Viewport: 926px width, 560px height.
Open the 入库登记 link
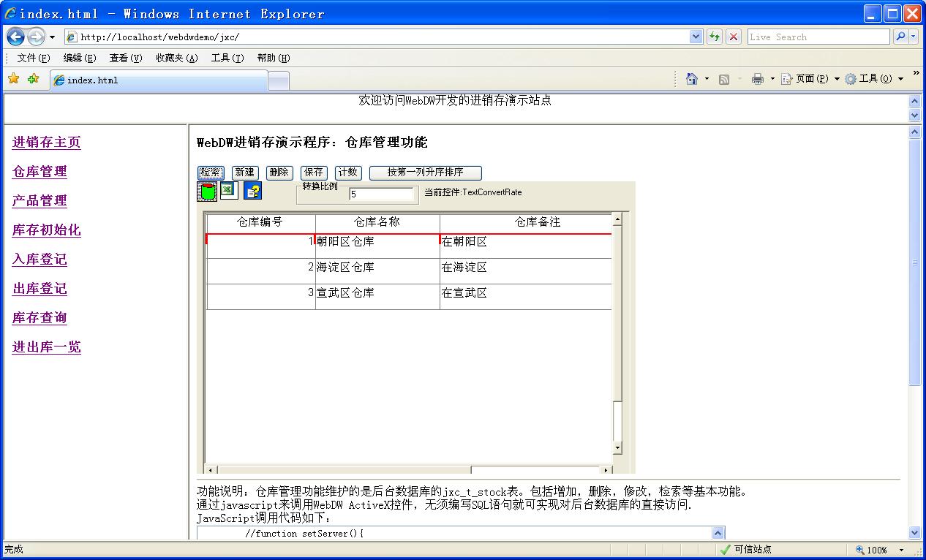[x=39, y=260]
